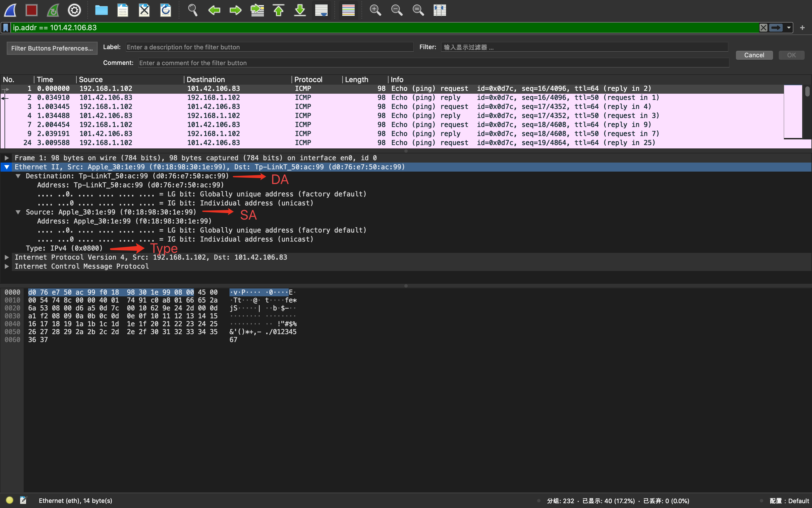812x508 pixels.
Task: Sort packets by Length column
Action: point(365,80)
